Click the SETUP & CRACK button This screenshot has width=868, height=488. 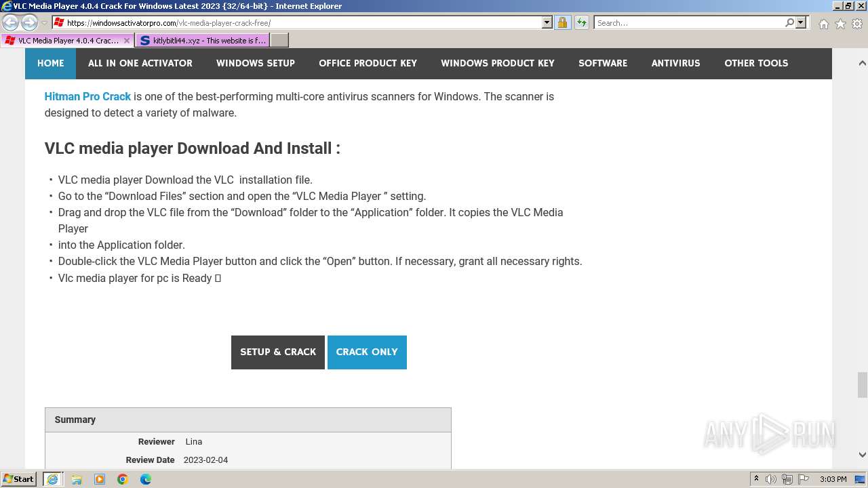[278, 352]
